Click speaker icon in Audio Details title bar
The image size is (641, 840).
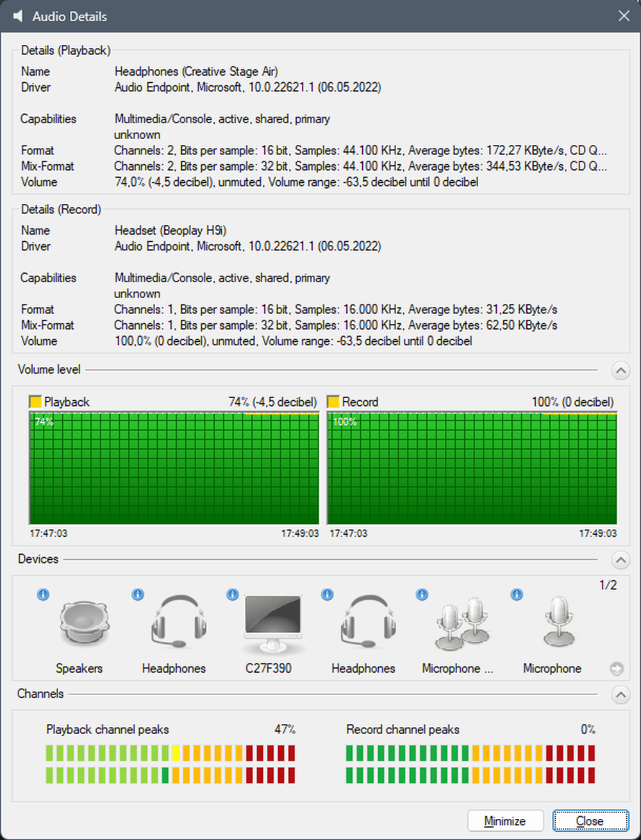point(18,16)
